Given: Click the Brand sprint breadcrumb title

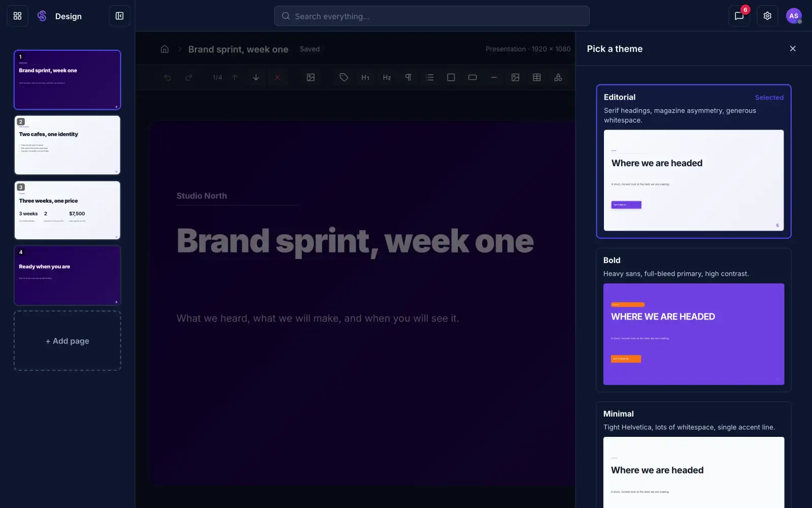Looking at the screenshot, I should click(238, 49).
